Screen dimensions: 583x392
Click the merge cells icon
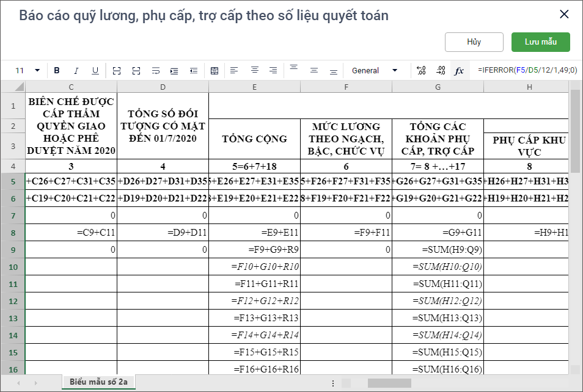coord(117,71)
